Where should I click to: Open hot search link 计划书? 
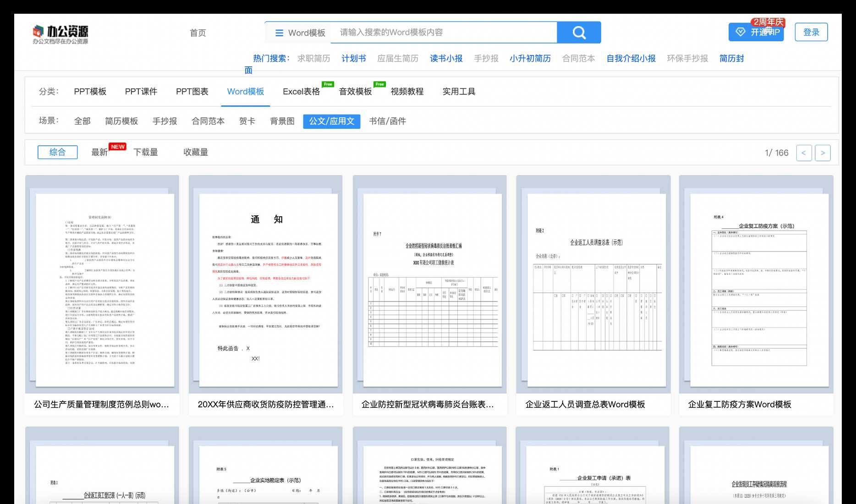[353, 59]
